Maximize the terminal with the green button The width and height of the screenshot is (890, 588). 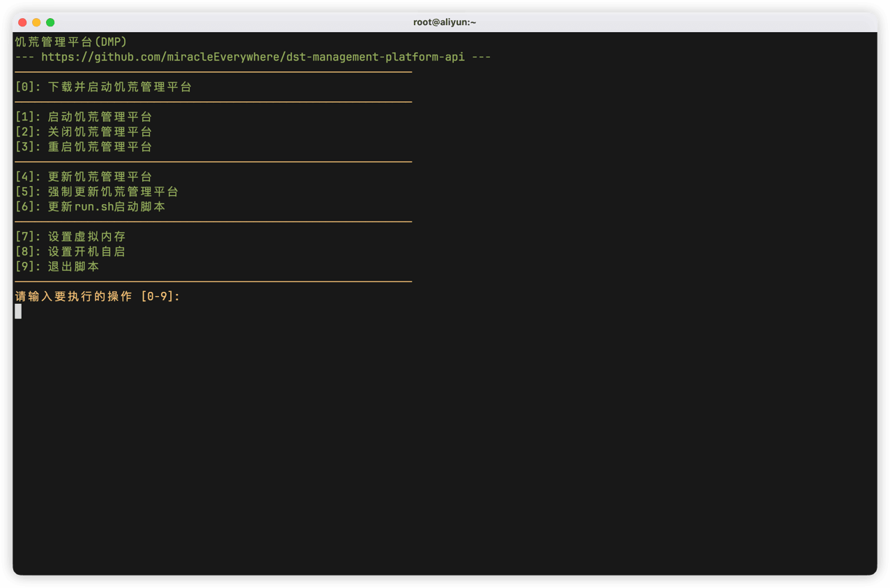pyautogui.click(x=50, y=22)
